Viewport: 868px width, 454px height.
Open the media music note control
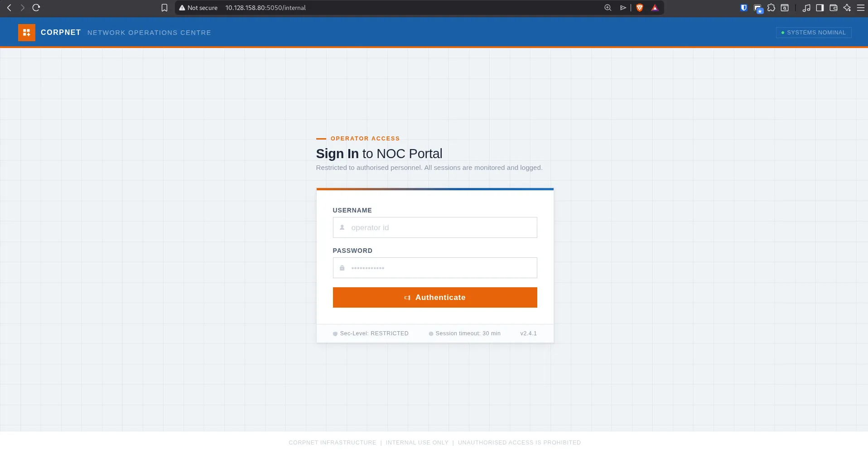click(x=806, y=8)
